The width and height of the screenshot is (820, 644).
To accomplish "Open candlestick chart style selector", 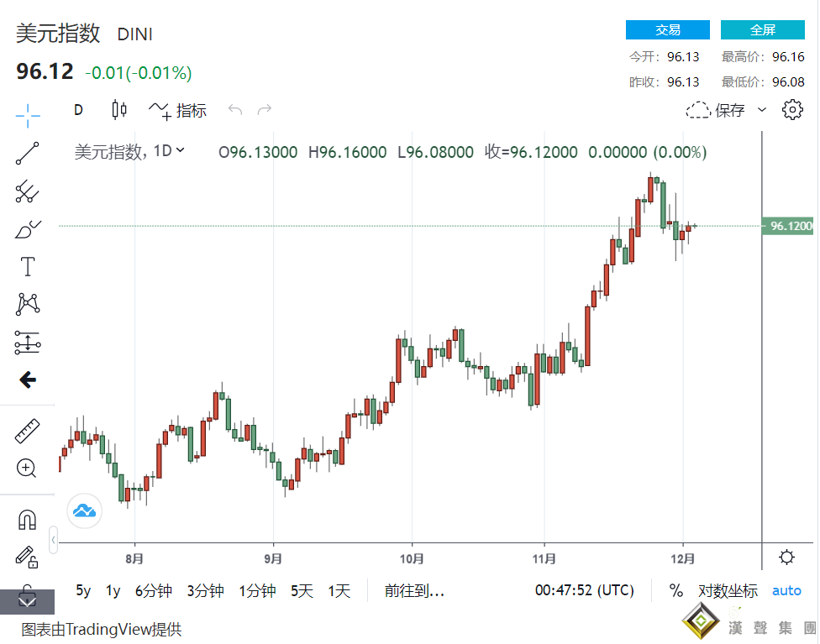I will coord(119,110).
